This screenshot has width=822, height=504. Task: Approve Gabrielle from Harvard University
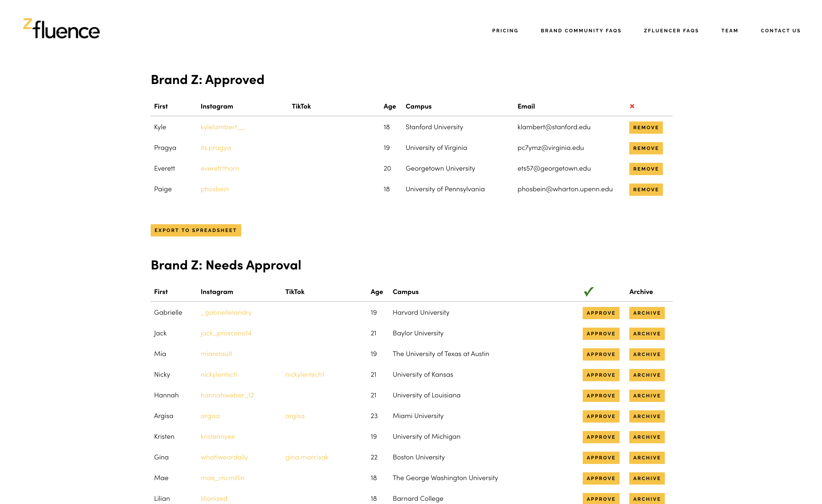click(601, 313)
